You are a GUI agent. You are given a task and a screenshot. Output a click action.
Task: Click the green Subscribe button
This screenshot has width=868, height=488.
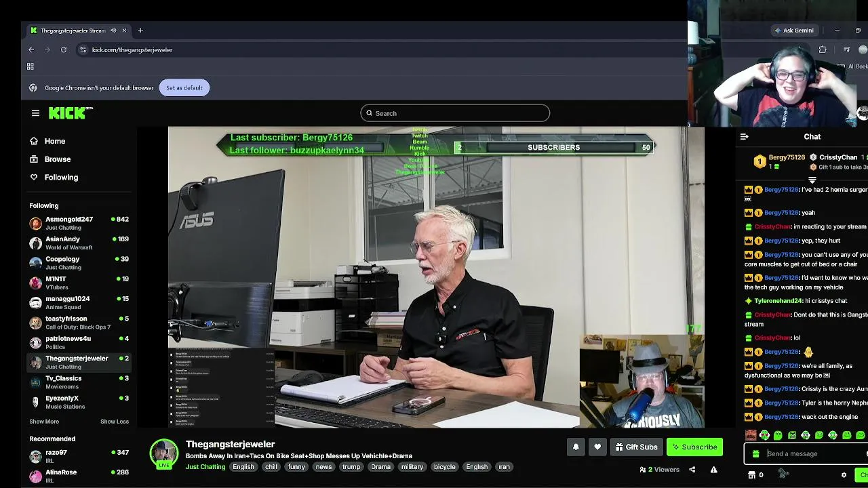tap(695, 447)
